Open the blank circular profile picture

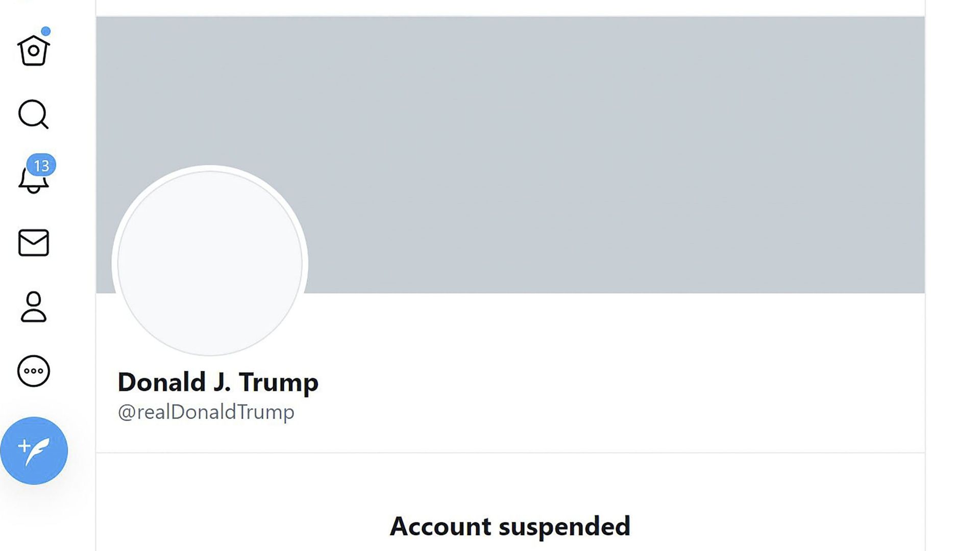[x=210, y=263]
